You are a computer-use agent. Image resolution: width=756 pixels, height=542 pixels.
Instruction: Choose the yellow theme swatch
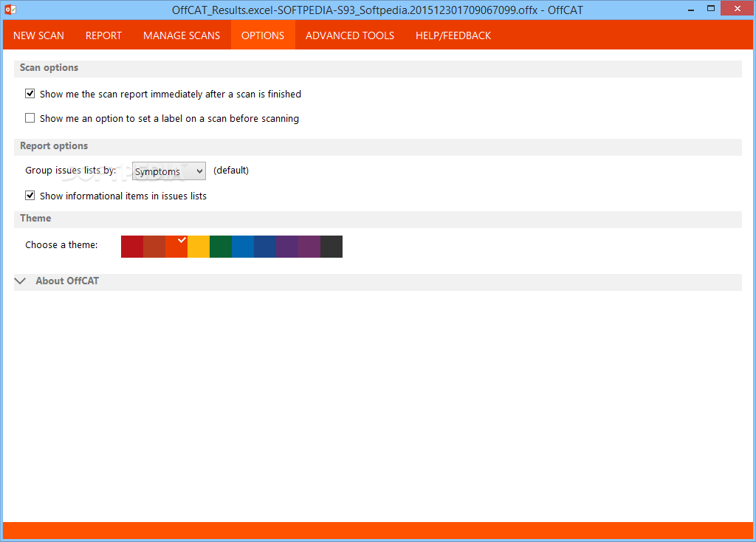199,247
